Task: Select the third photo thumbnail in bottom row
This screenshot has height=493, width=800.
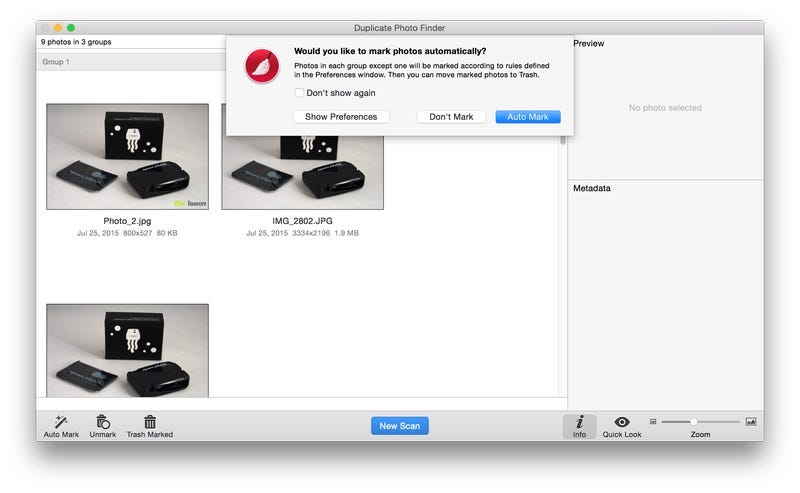Action: tap(128, 351)
